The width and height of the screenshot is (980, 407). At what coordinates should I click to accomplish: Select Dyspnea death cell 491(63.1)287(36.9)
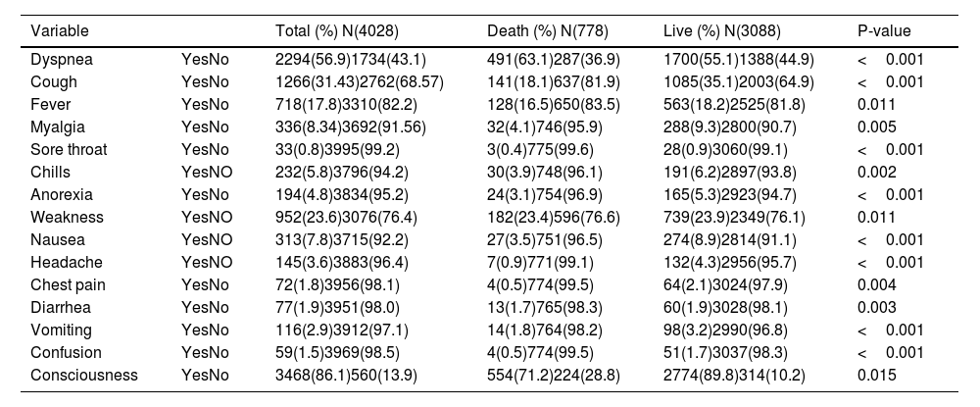(557, 60)
